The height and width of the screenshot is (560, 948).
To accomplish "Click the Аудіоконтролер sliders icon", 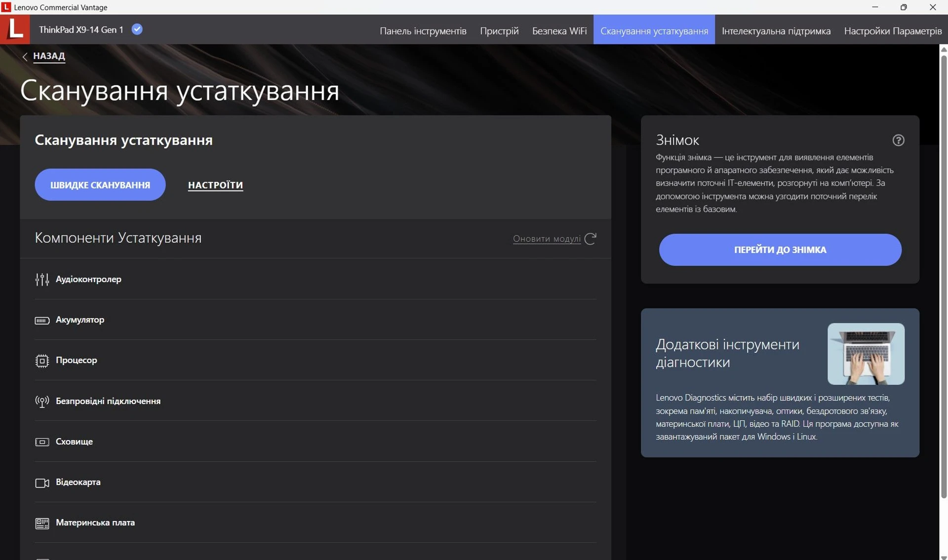I will coord(42,279).
